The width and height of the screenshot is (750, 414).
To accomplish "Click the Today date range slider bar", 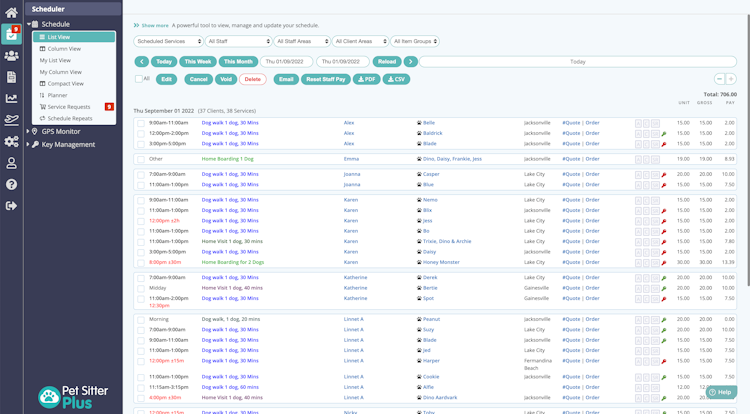I will (578, 62).
